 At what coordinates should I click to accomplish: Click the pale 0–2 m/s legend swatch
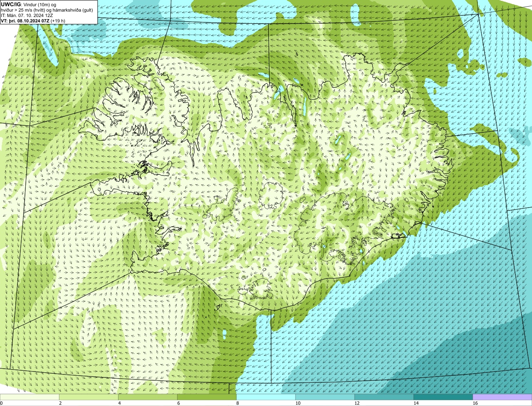(x=30, y=397)
